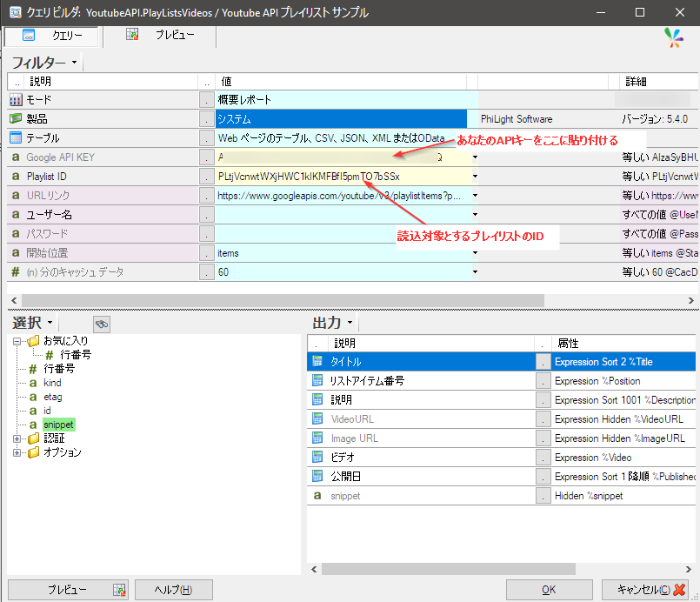Select the システム product value cell
The image size is (700, 602).
click(x=341, y=119)
